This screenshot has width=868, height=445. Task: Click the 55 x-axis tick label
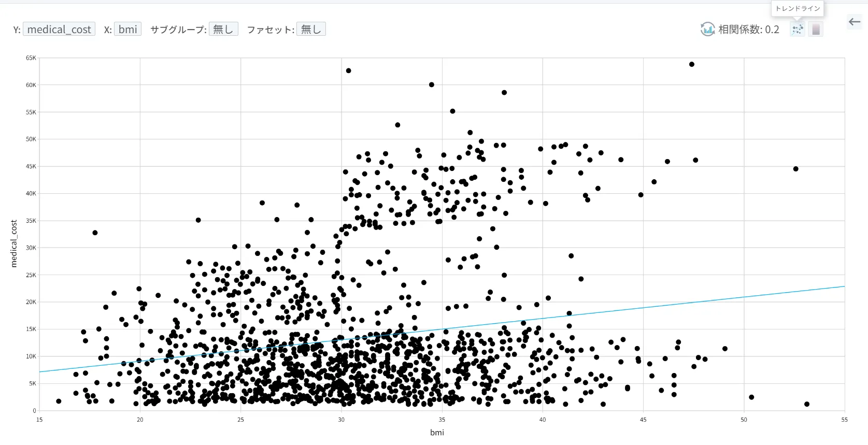pos(844,420)
